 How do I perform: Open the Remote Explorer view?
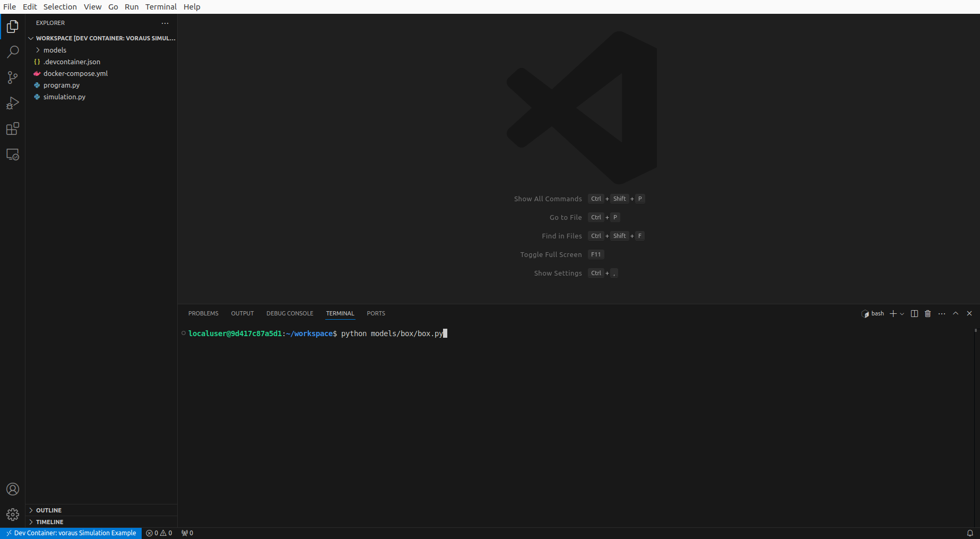[13, 155]
